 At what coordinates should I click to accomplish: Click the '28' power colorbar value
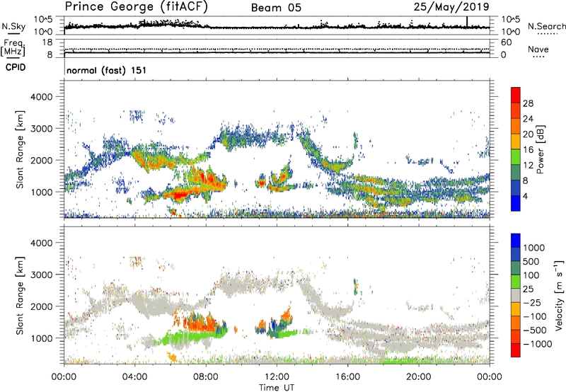[x=528, y=103]
